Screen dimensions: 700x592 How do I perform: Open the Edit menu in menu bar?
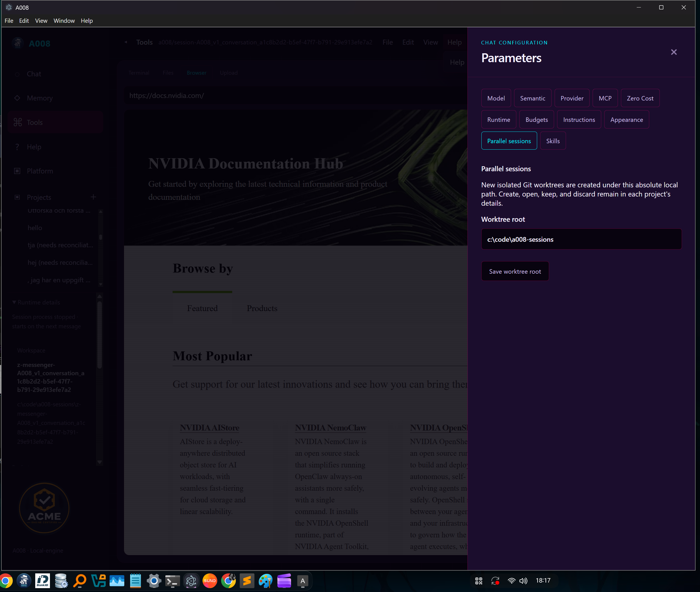point(24,21)
